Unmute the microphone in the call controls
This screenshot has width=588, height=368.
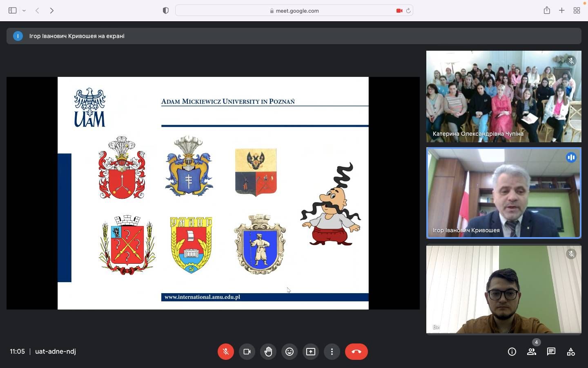(226, 352)
